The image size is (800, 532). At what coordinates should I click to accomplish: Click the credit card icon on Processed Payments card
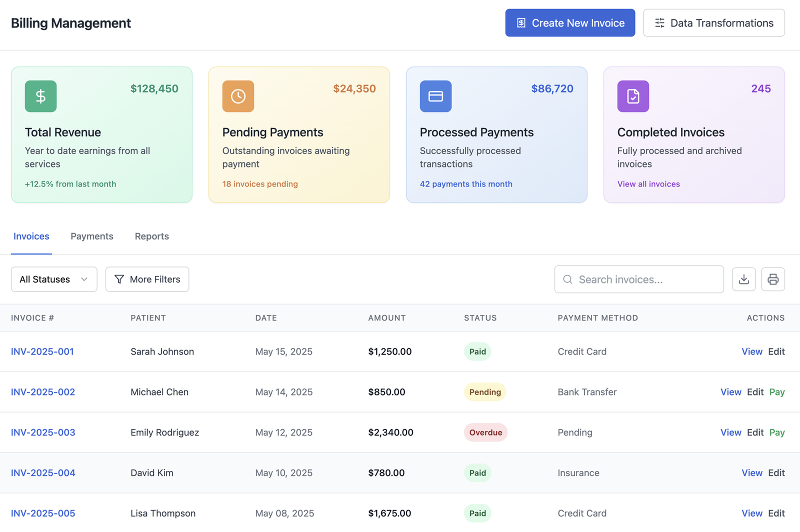pos(435,96)
